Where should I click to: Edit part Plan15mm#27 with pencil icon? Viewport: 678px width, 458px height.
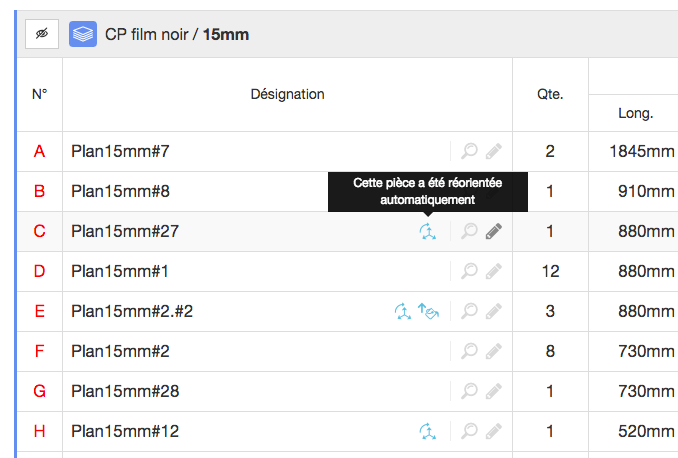(x=493, y=231)
